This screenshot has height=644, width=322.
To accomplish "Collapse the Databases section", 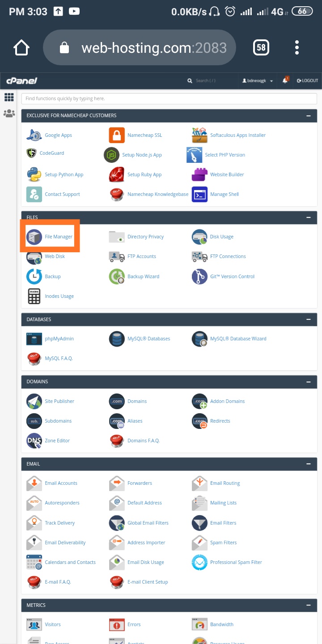I will coord(308,319).
